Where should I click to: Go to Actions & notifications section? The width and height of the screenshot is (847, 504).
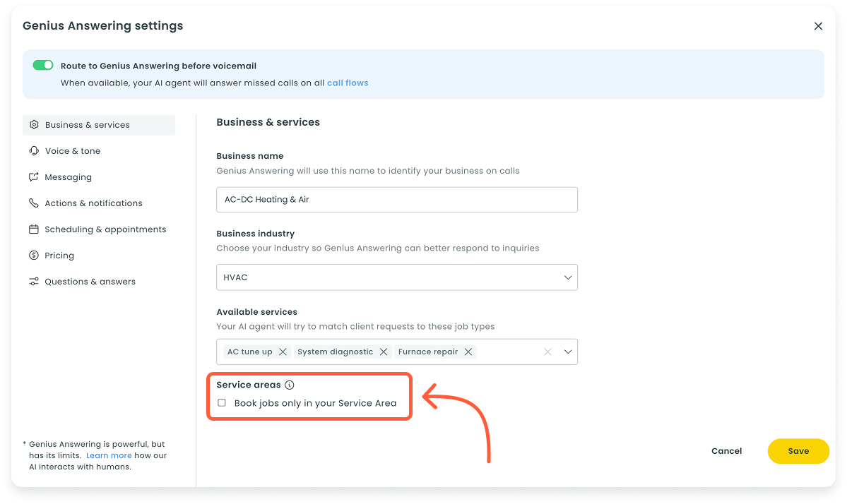pos(93,203)
